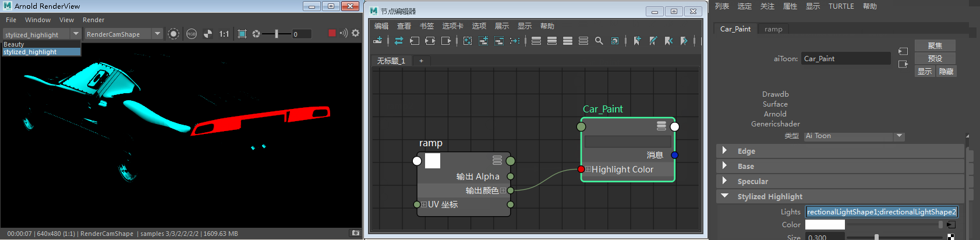Image resolution: width=980 pixels, height=240 pixels.
Task: Click the 聚焦 button
Action: tap(935, 45)
